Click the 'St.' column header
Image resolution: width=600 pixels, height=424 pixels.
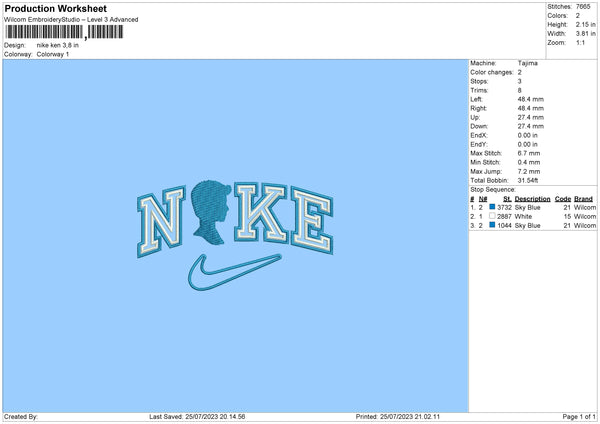(507, 199)
